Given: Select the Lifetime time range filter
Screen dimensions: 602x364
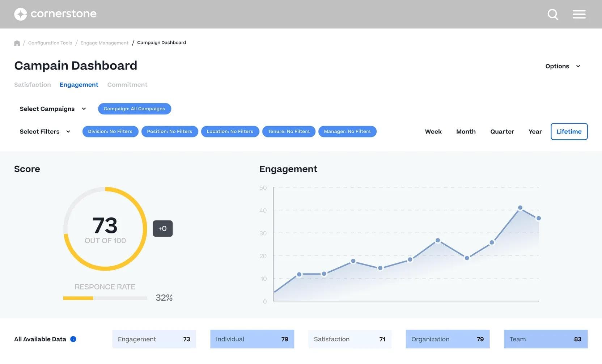Looking at the screenshot, I should point(569,131).
